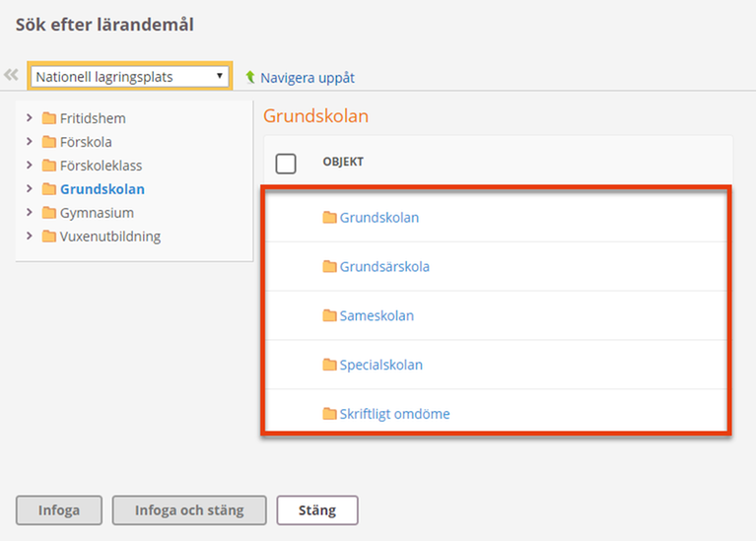Select Grundskolan in the folder tree
The height and width of the screenshot is (541, 756).
click(103, 189)
